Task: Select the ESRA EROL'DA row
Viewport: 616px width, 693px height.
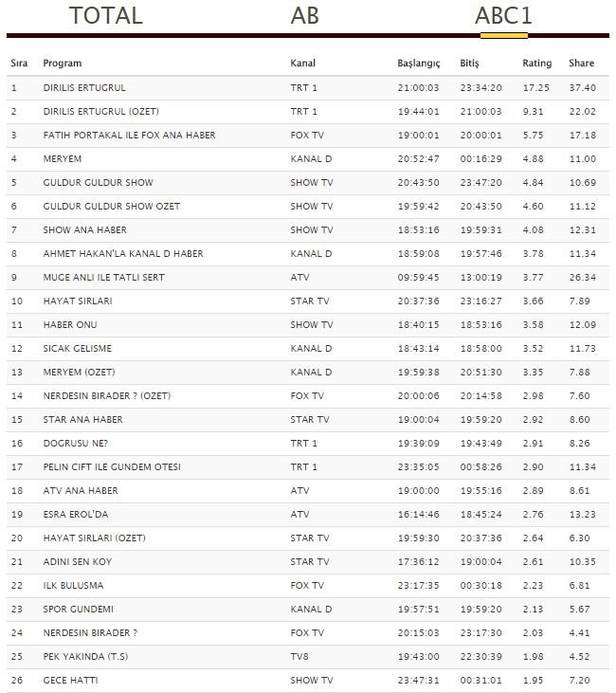Action: 77,515
